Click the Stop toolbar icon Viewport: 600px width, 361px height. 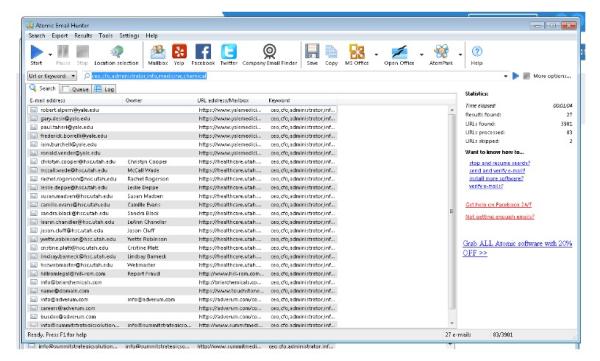coord(82,52)
